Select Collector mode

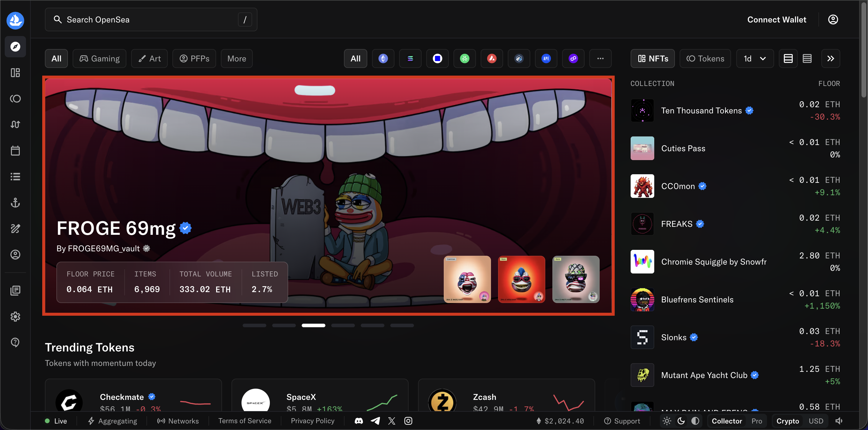click(727, 421)
